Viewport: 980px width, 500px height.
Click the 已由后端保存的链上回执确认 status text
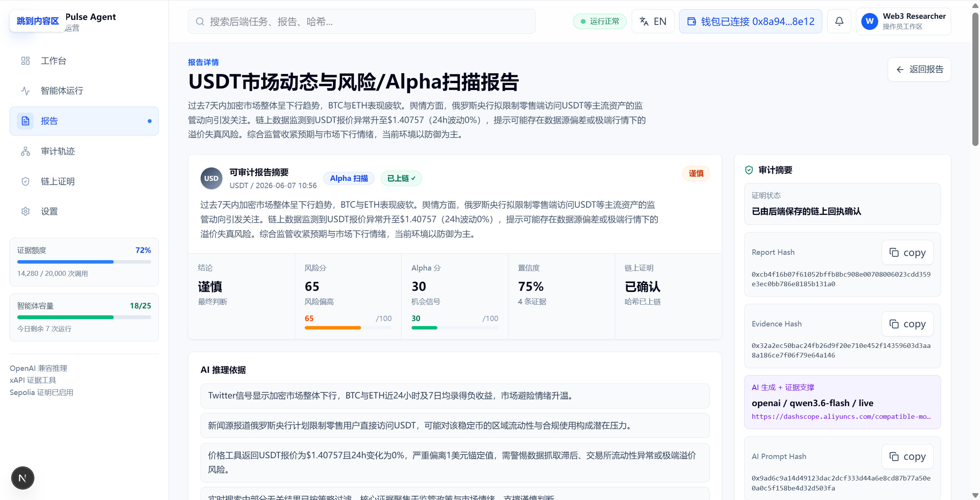coord(806,211)
